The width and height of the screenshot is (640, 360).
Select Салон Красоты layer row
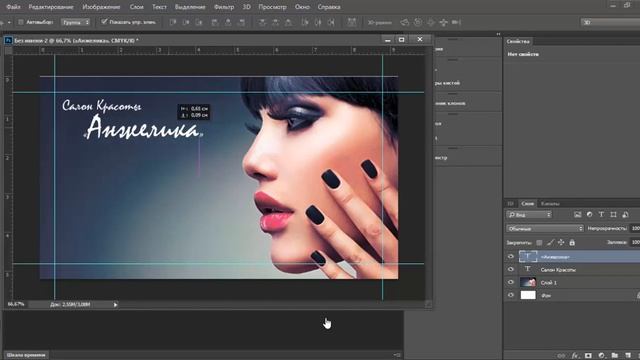point(572,269)
